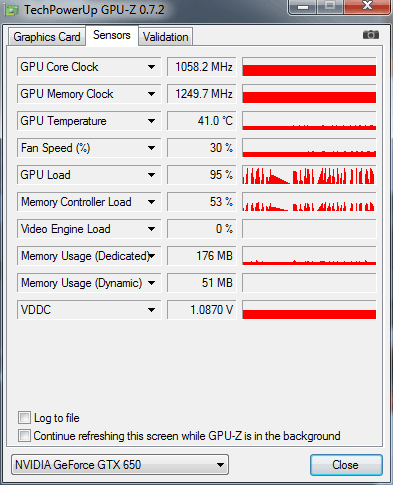Minimize the GPU-Z window
Screen dimensions: 393x485
click(x=303, y=7)
